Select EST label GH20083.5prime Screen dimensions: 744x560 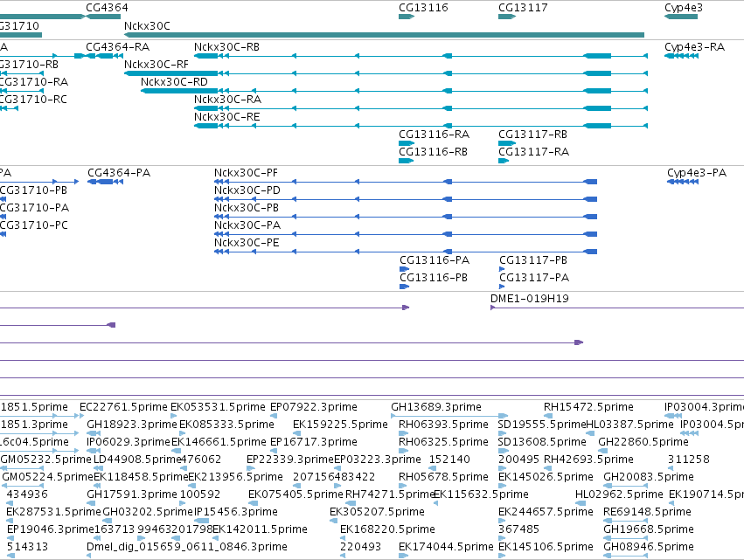[x=649, y=478]
